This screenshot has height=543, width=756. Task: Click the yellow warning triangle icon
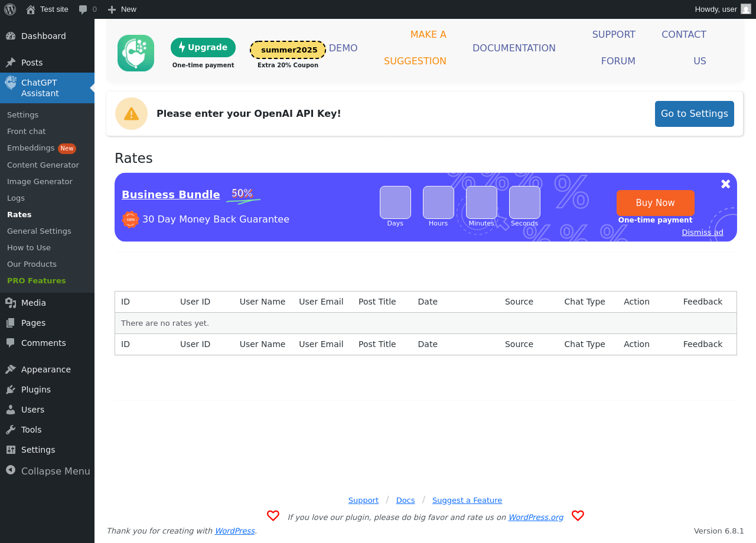[x=131, y=113]
